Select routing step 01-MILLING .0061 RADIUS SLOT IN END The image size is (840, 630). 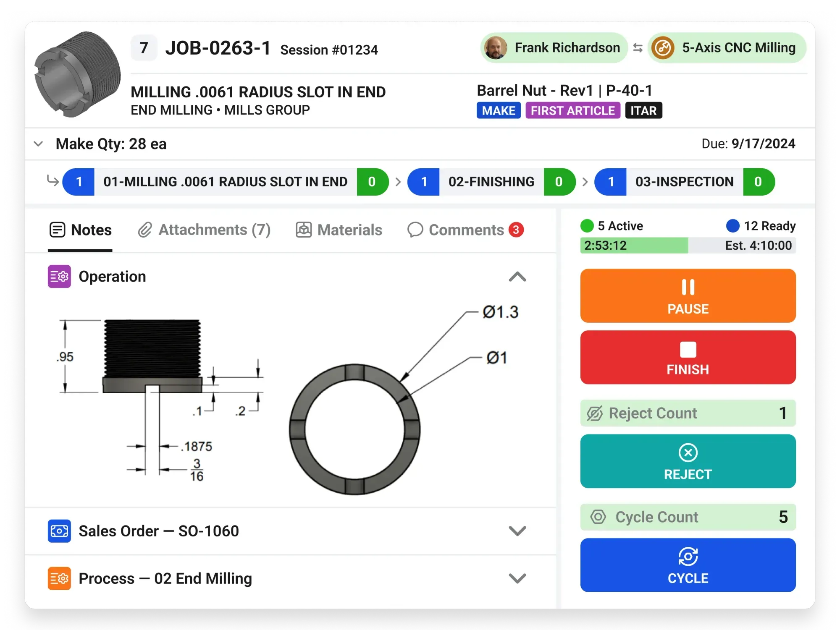pyautogui.click(x=226, y=182)
